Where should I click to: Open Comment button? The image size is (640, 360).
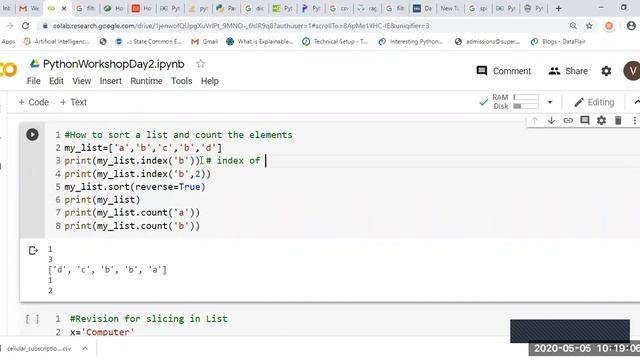(x=504, y=71)
